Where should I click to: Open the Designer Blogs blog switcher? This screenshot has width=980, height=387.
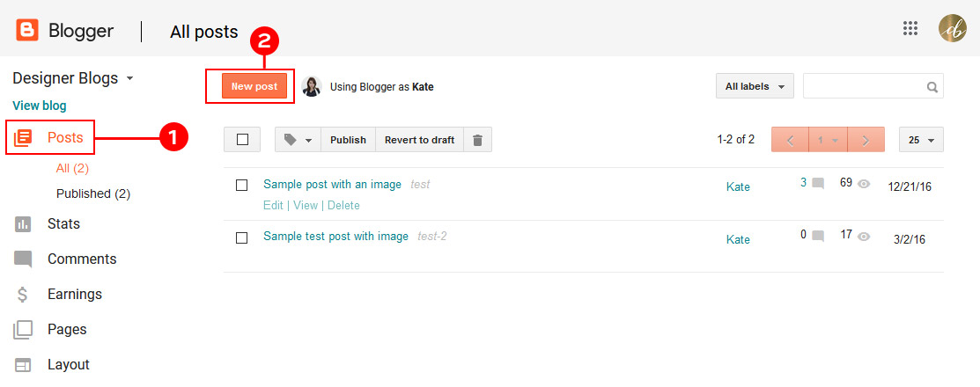click(x=72, y=78)
